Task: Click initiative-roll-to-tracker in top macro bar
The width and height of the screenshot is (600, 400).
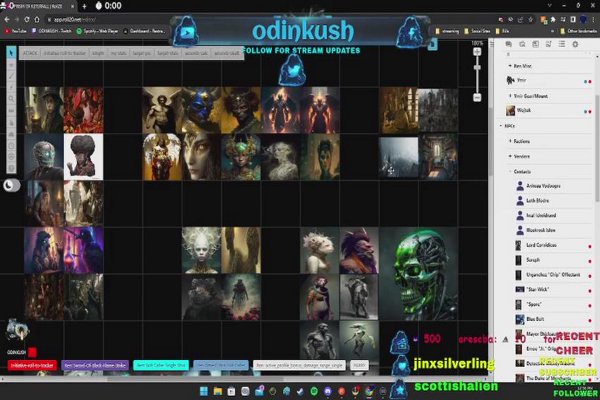Action: click(x=65, y=53)
